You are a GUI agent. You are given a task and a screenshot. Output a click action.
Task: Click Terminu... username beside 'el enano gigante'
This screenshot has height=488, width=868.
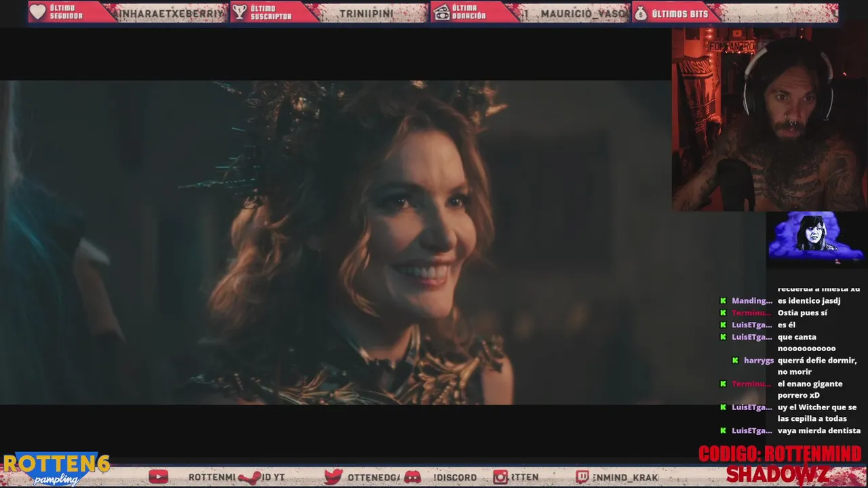(x=752, y=384)
